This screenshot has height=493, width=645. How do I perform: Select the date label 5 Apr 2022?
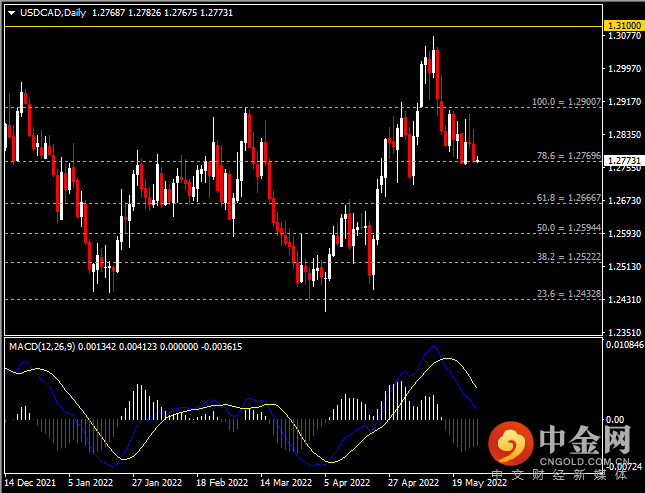tap(347, 482)
